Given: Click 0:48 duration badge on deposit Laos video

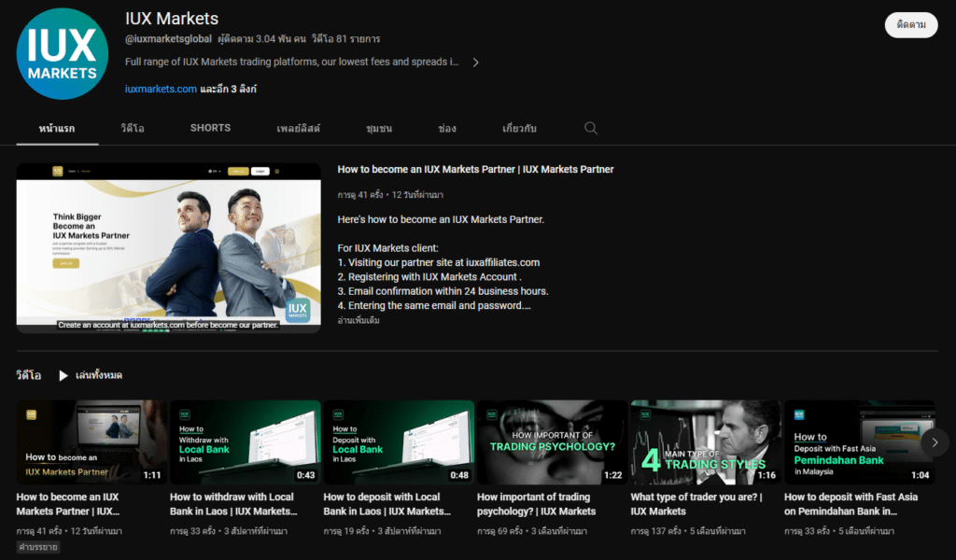Looking at the screenshot, I should (x=459, y=475).
